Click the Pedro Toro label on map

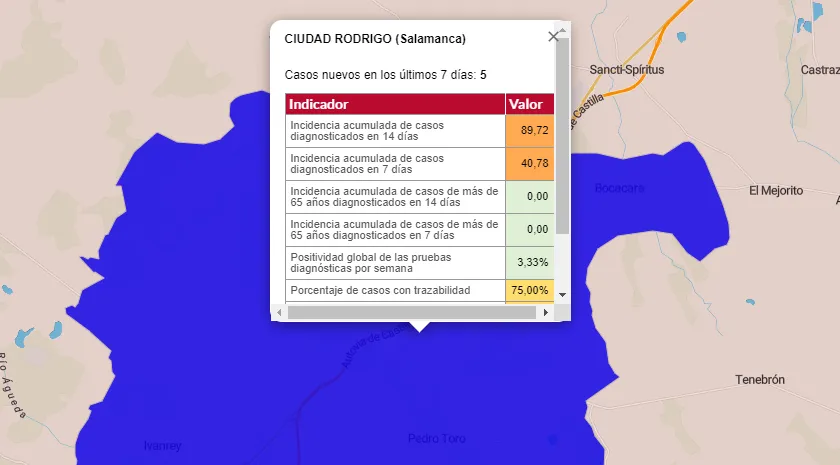(437, 439)
